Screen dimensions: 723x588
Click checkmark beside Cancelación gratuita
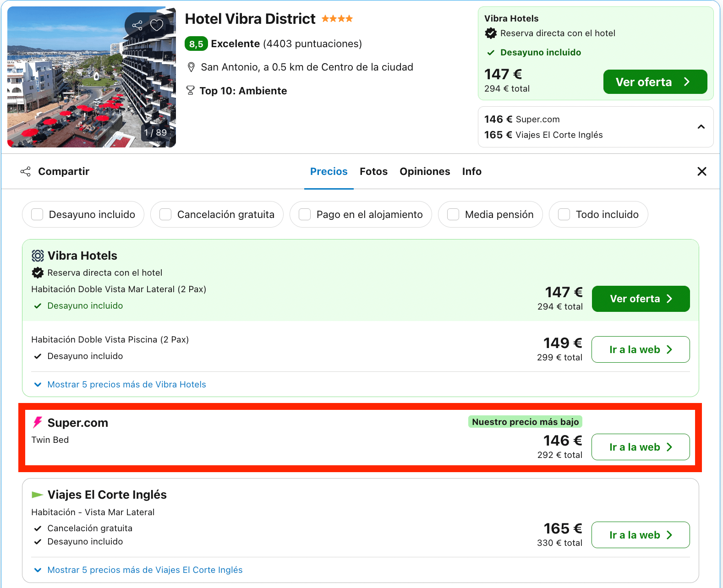pos(38,528)
